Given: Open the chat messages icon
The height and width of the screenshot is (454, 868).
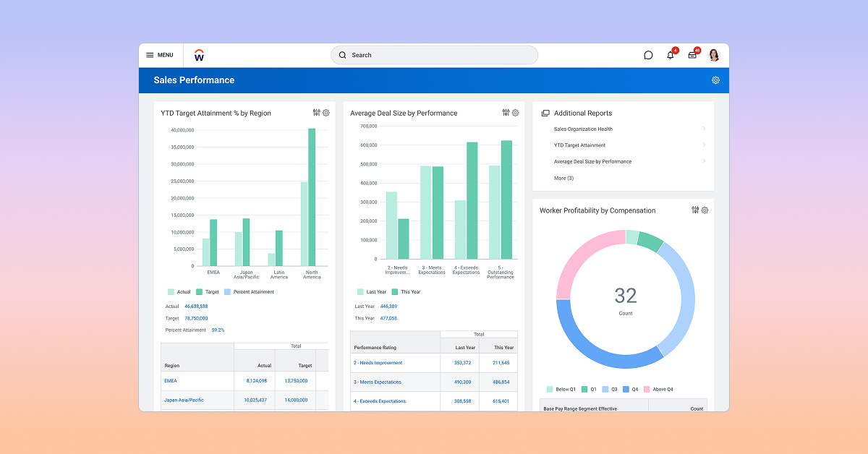Looking at the screenshot, I should (648, 55).
